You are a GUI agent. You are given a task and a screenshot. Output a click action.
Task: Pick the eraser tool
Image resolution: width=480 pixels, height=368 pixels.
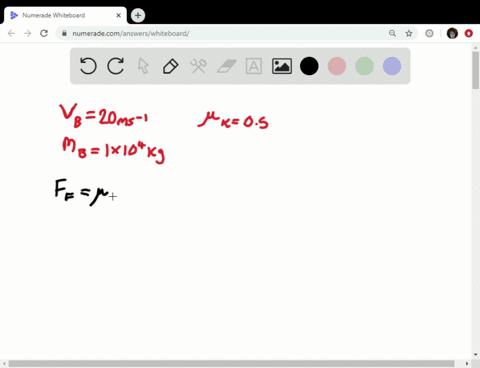[226, 66]
